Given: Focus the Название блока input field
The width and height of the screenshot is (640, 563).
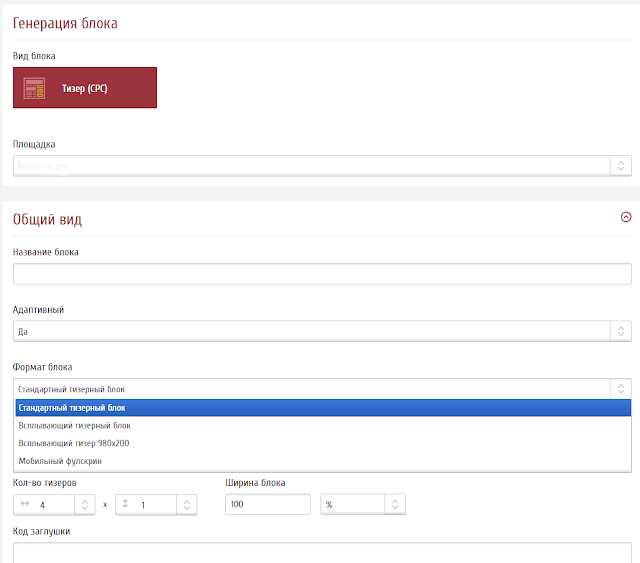Looking at the screenshot, I should tap(322, 274).
